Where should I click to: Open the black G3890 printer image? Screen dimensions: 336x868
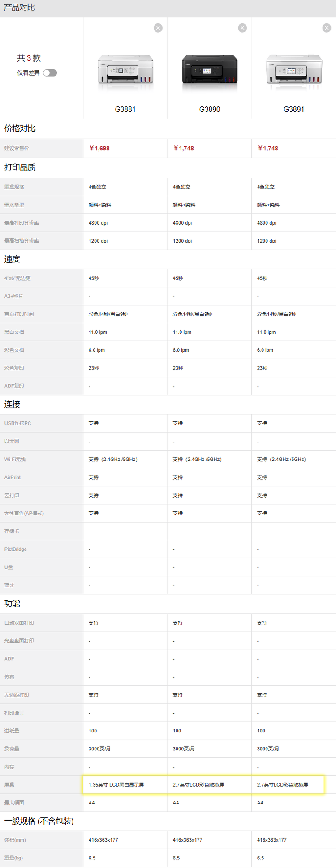pos(210,69)
